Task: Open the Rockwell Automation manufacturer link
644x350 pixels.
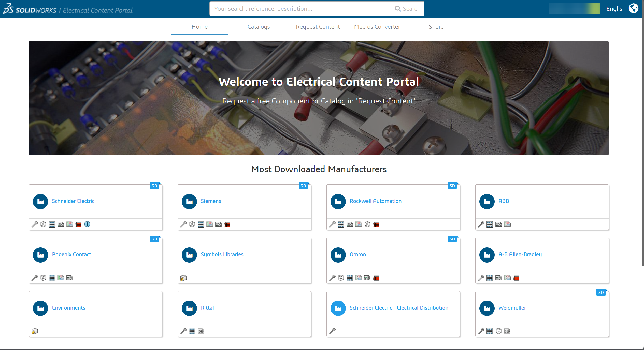Action: point(376,201)
